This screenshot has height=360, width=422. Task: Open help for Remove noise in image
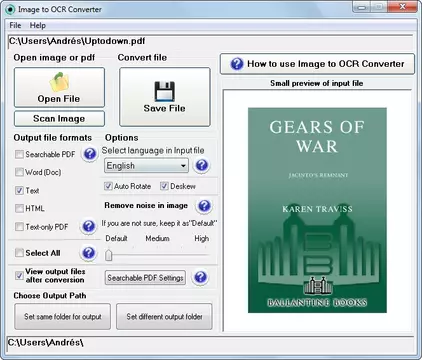pos(204,206)
